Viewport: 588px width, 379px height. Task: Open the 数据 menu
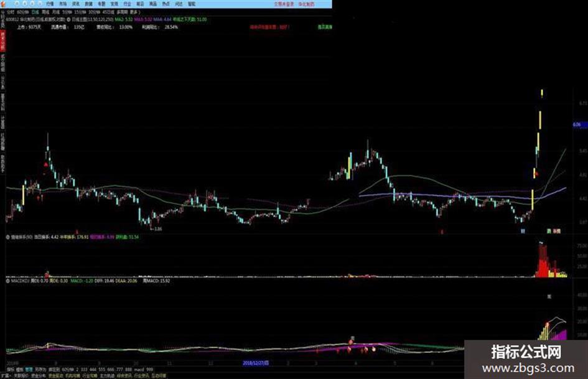click(x=88, y=4)
